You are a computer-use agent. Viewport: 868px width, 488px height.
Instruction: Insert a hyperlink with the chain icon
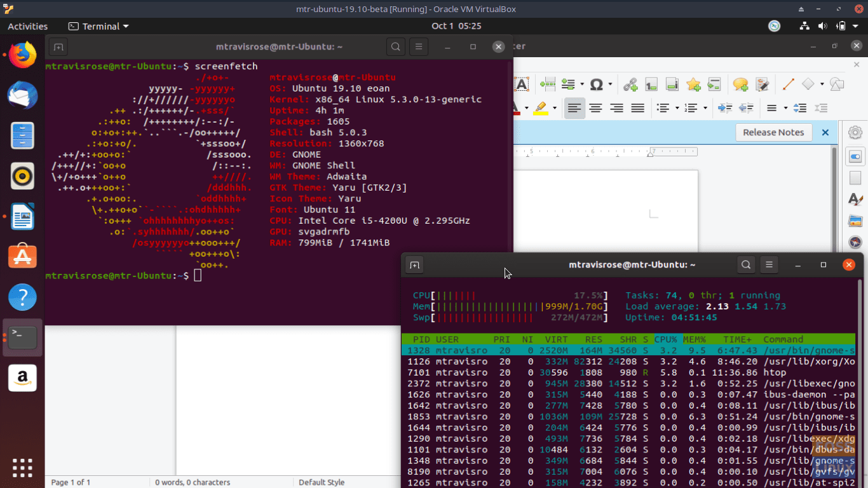coord(630,84)
